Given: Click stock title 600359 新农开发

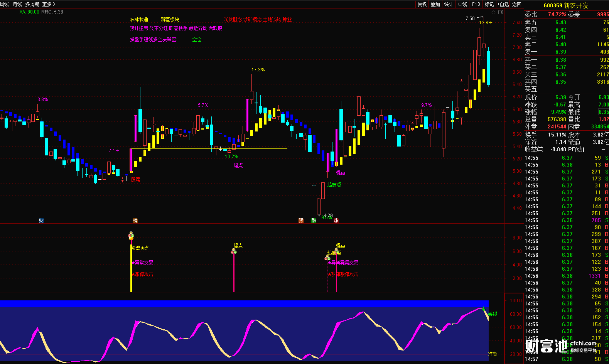Looking at the screenshot, I should (x=566, y=5).
